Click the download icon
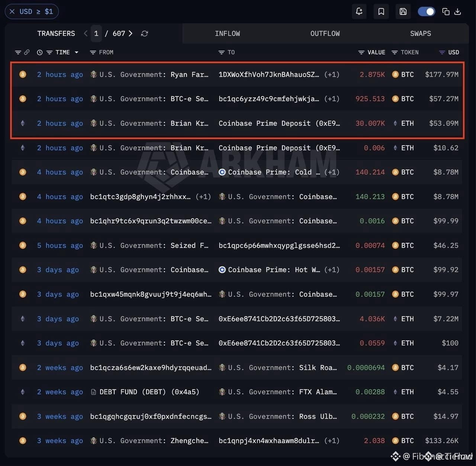 coord(458,12)
